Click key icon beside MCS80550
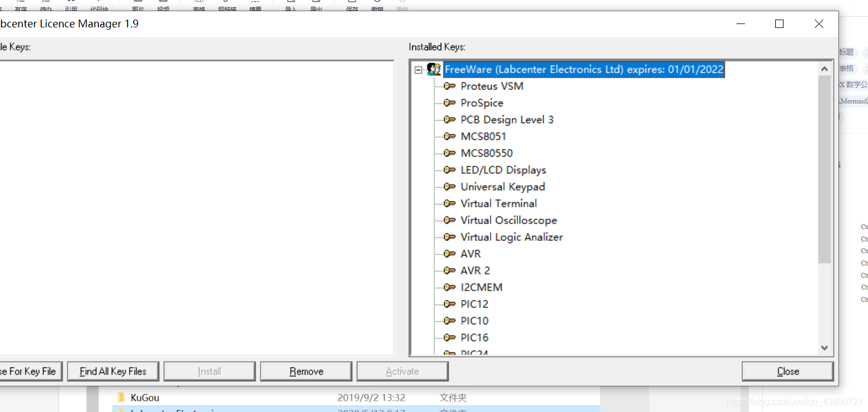The image size is (868, 412). (x=450, y=153)
